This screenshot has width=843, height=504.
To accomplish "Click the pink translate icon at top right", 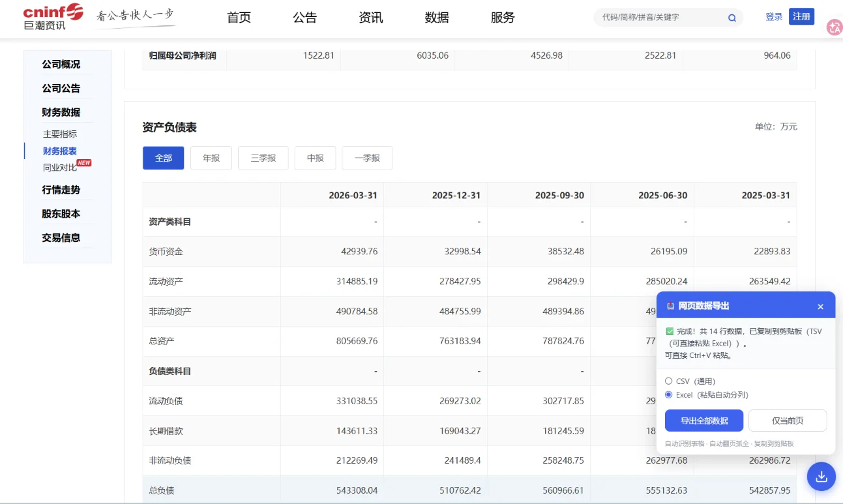I will 834,27.
